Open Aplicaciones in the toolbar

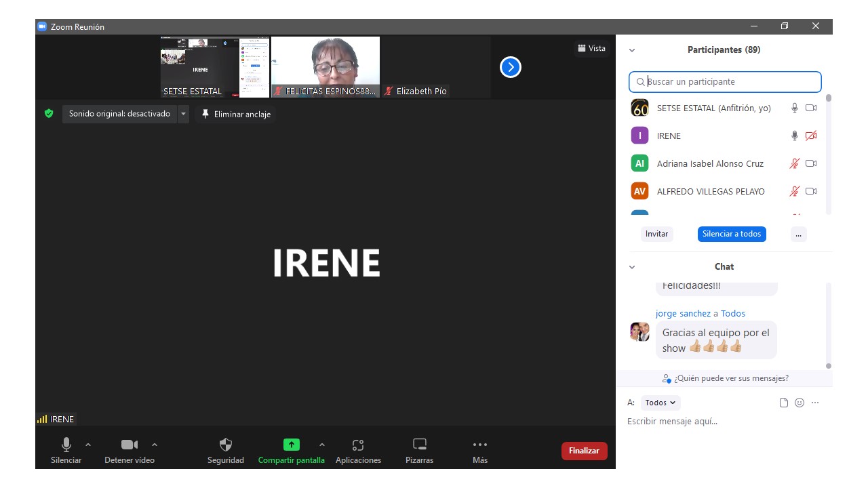[358, 445]
